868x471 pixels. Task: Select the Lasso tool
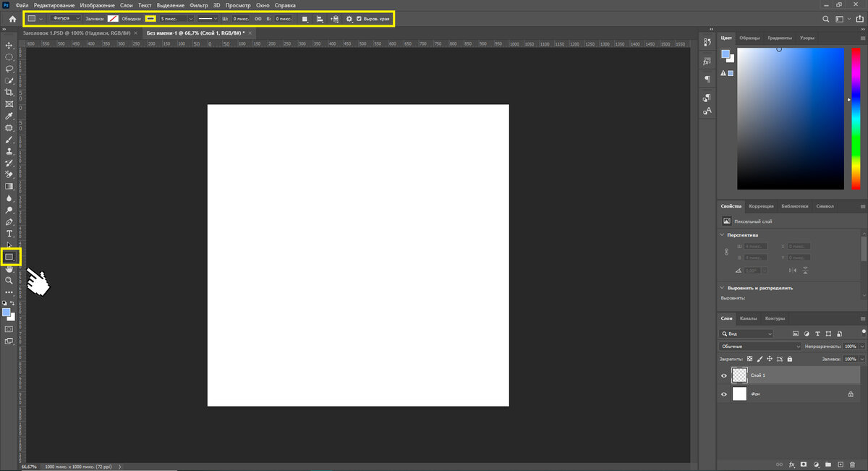pos(9,69)
